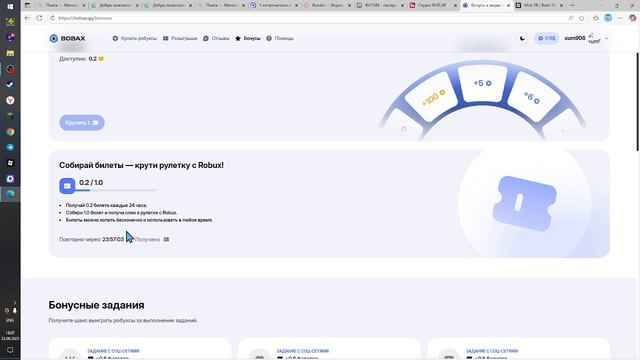Screen dimensions: 640x360
Task: Open the Windows Start menu
Action: pyautogui.click(x=10, y=6)
